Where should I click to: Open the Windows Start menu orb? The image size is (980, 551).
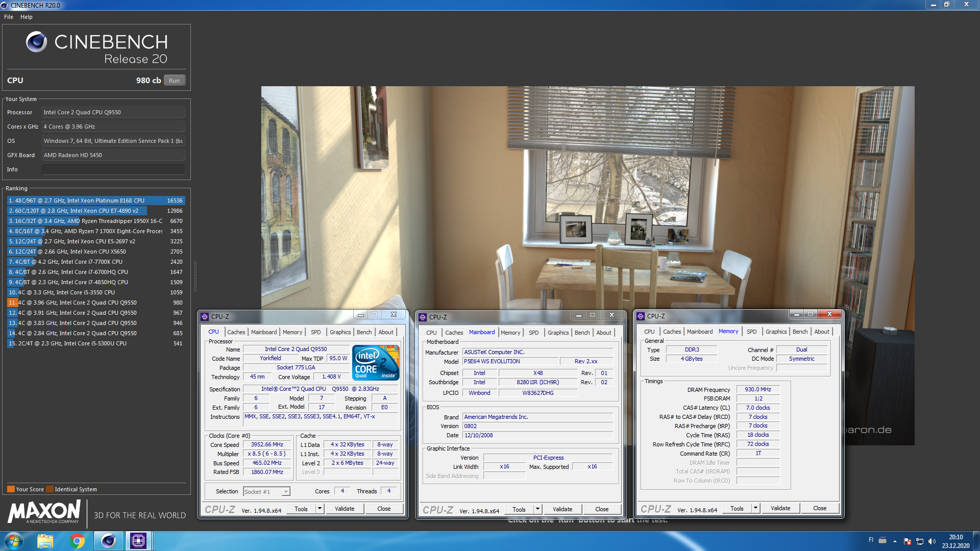tap(13, 541)
